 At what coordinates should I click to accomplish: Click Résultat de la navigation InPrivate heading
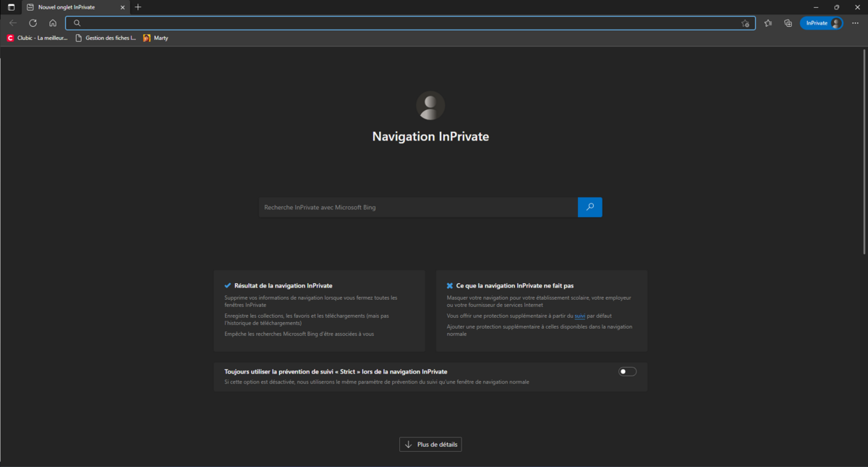[x=283, y=286]
